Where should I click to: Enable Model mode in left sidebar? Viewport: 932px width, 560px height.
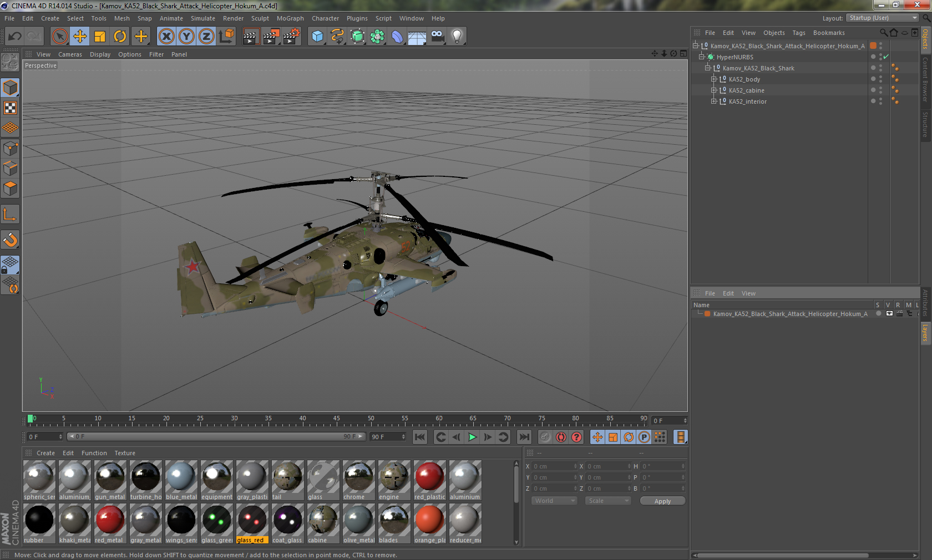point(10,88)
